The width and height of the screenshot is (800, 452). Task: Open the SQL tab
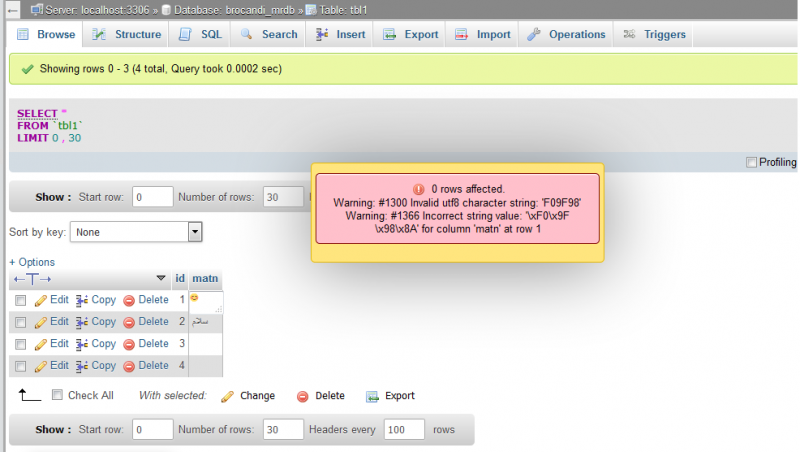pyautogui.click(x=200, y=34)
